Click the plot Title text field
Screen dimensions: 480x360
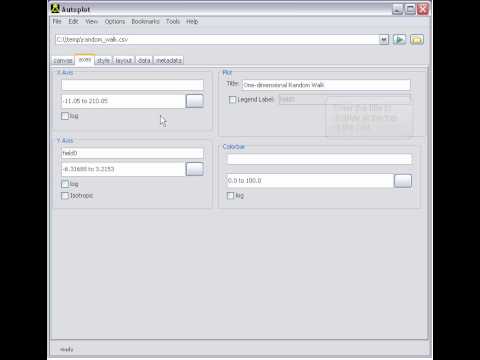[x=326, y=85]
